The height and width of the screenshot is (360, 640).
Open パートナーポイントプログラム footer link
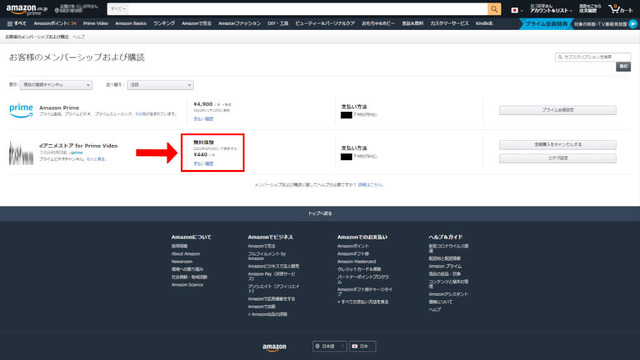(x=363, y=279)
